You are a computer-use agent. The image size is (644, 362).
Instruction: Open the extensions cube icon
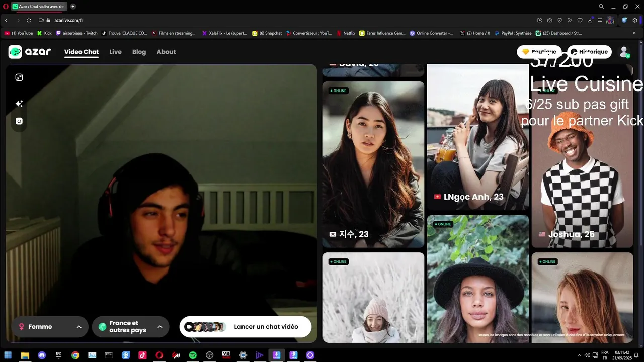click(635, 20)
